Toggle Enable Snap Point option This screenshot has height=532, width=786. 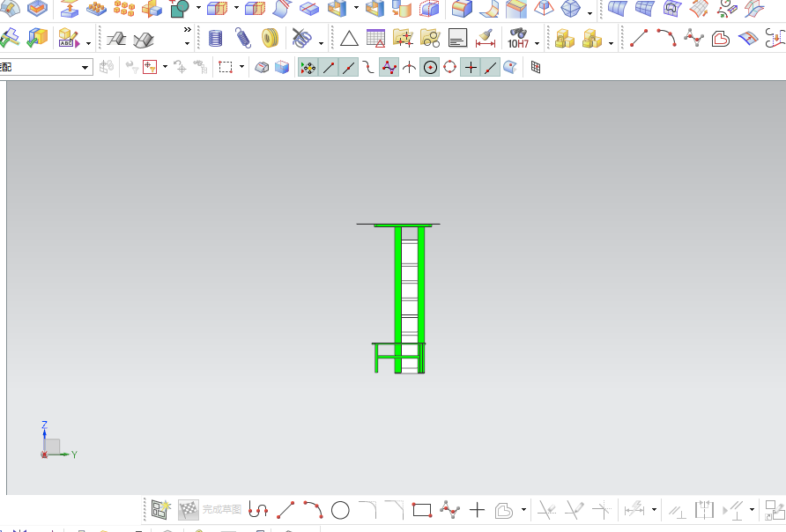308,67
